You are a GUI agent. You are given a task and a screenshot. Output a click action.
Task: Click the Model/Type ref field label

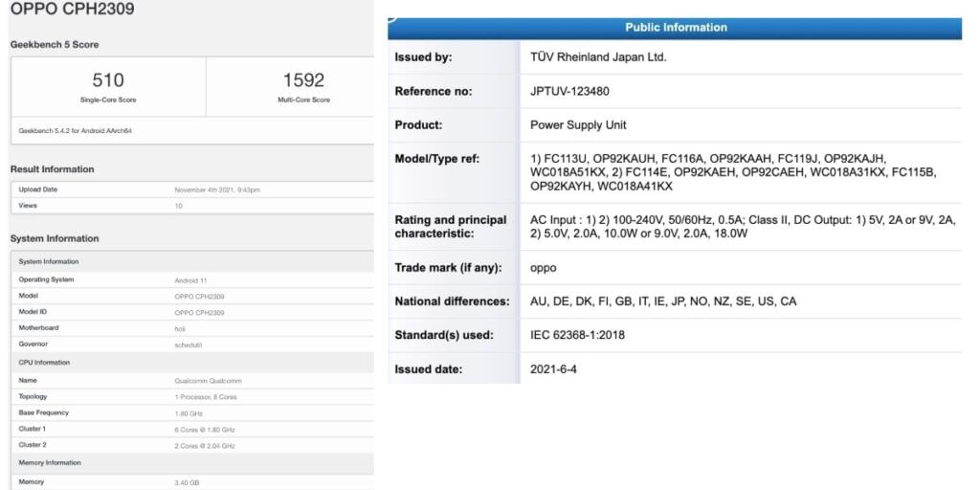point(436,159)
